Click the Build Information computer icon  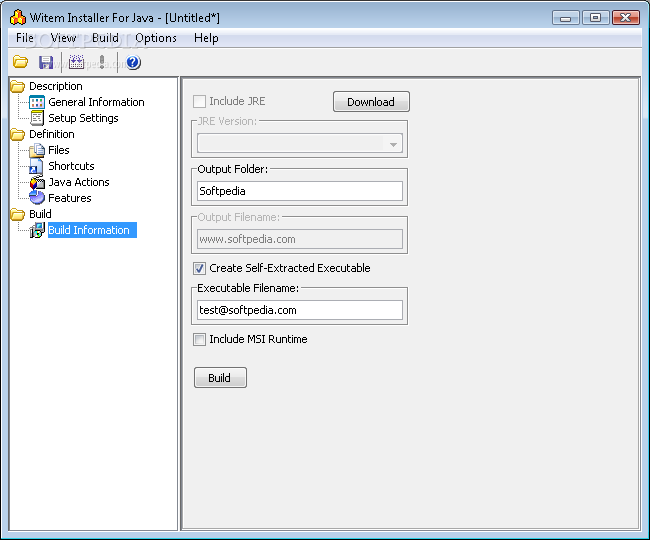[x=37, y=230]
